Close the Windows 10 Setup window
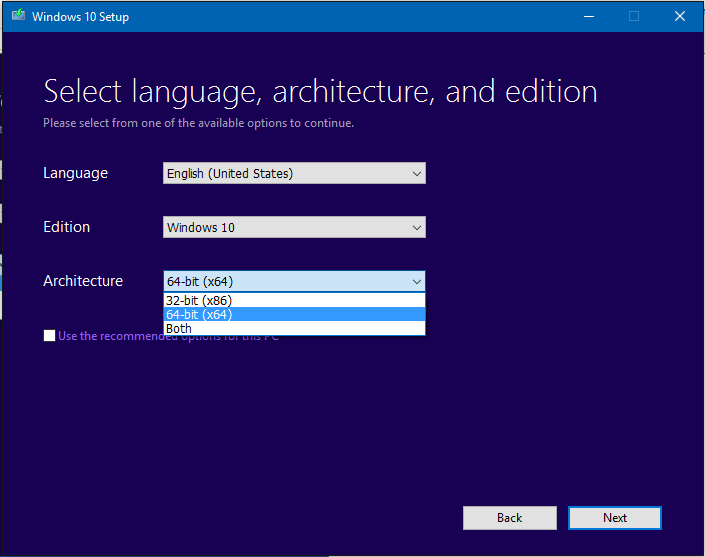This screenshot has width=705, height=557. point(680,17)
